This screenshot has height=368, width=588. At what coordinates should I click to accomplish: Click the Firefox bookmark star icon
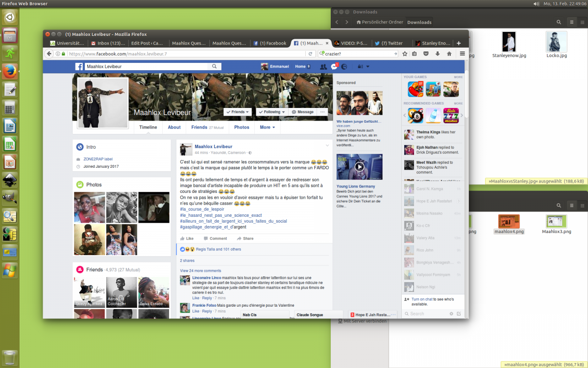pyautogui.click(x=405, y=53)
